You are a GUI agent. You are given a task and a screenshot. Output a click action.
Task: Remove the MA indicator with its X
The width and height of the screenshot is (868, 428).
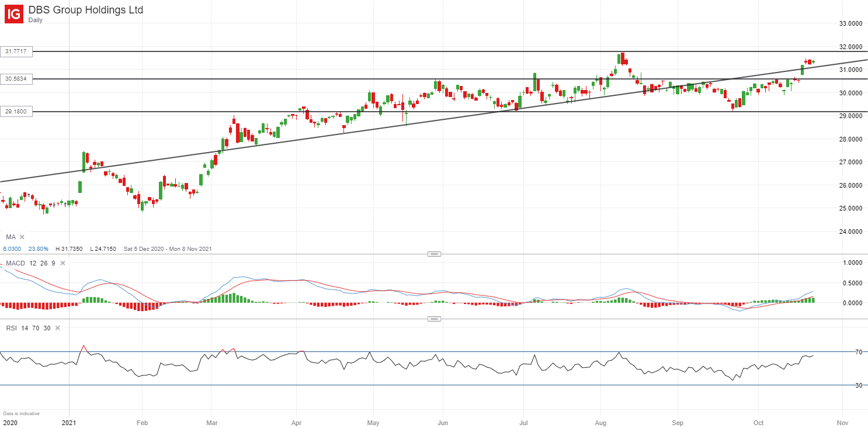(x=22, y=237)
